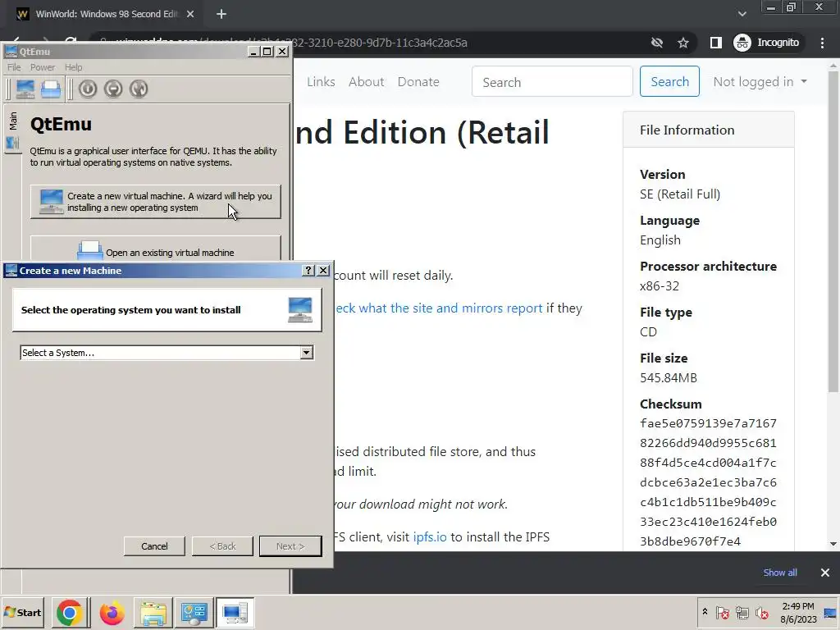Launch Firefox from the taskbar

[x=112, y=613]
